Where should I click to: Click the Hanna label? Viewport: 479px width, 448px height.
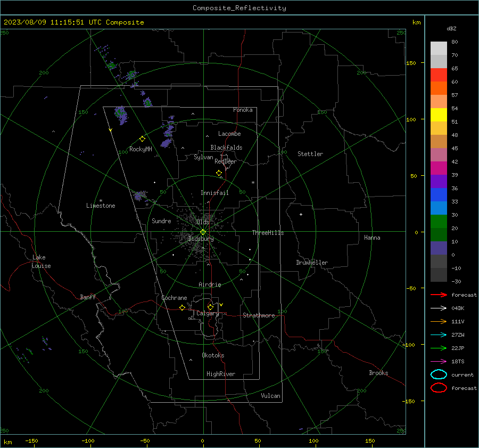point(372,238)
